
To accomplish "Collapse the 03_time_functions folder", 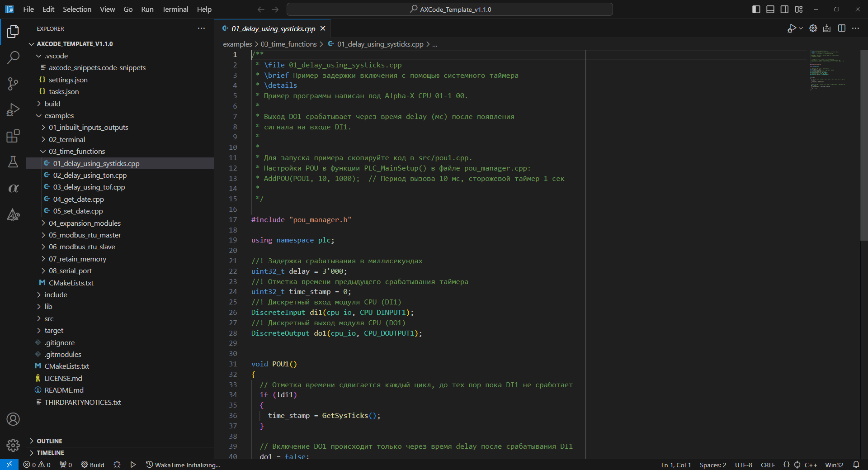I will (120, 152).
